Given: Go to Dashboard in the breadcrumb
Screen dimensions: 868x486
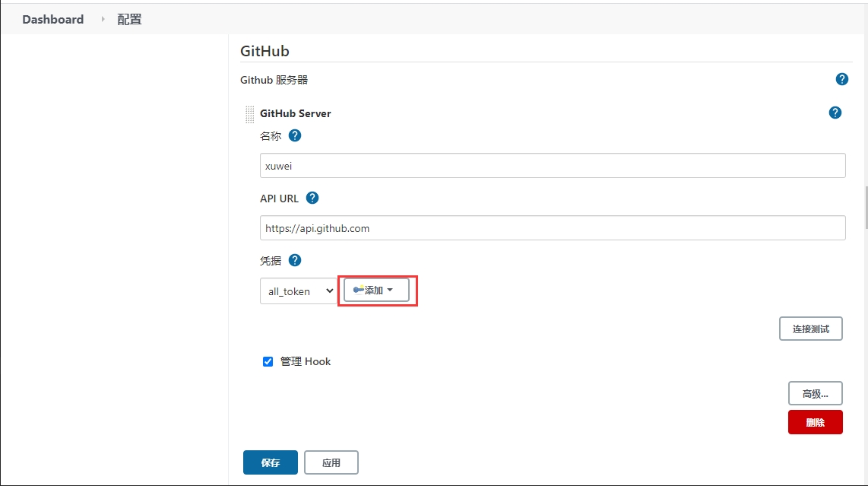Looking at the screenshot, I should (x=52, y=19).
